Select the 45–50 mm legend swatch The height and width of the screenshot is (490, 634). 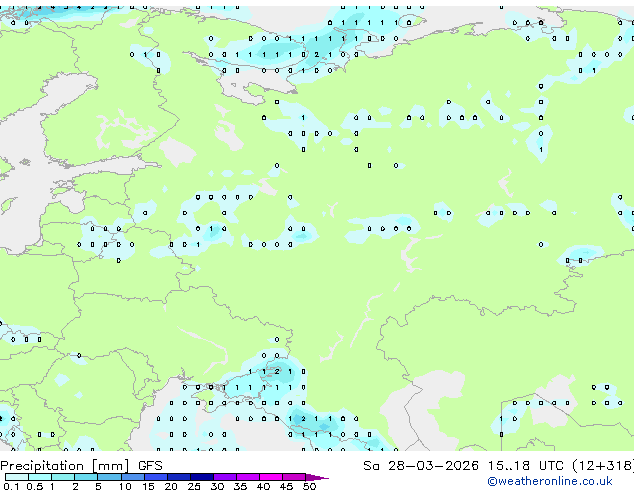294,477
